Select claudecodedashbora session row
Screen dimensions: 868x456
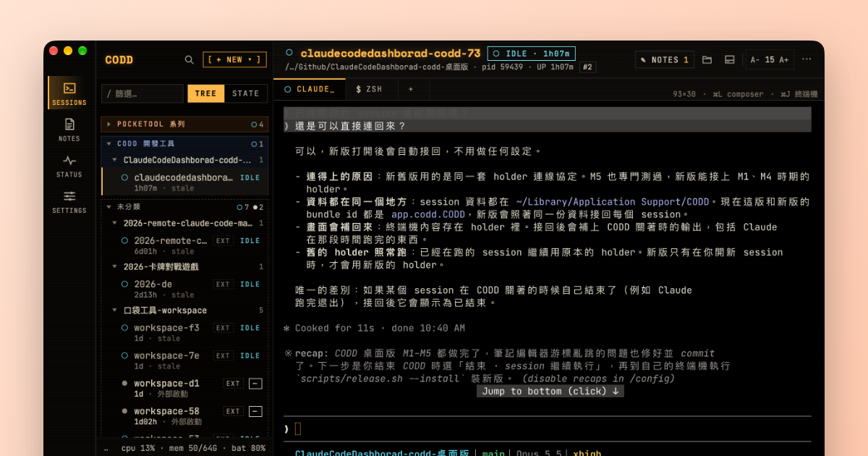coord(184,182)
